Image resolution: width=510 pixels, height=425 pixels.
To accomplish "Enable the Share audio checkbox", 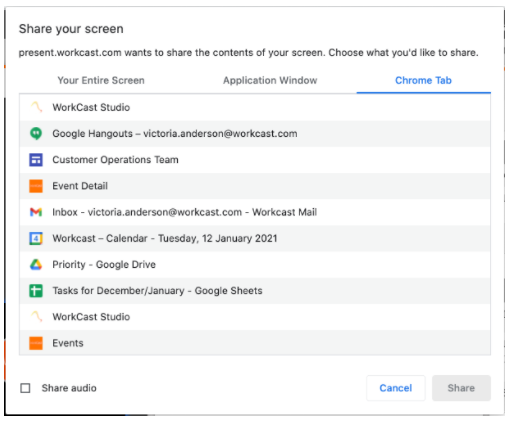I will (x=25, y=388).
